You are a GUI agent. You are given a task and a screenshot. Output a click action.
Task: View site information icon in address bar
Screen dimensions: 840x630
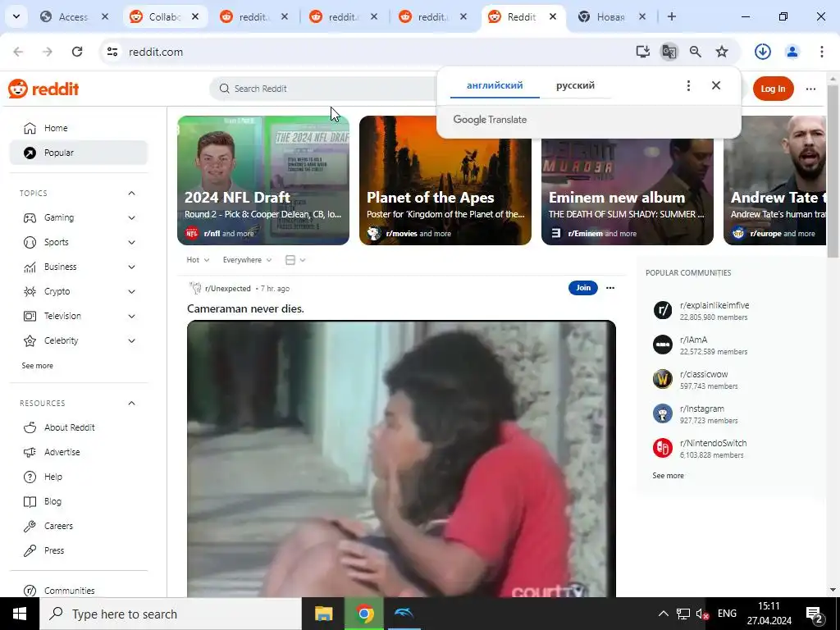coord(112,52)
